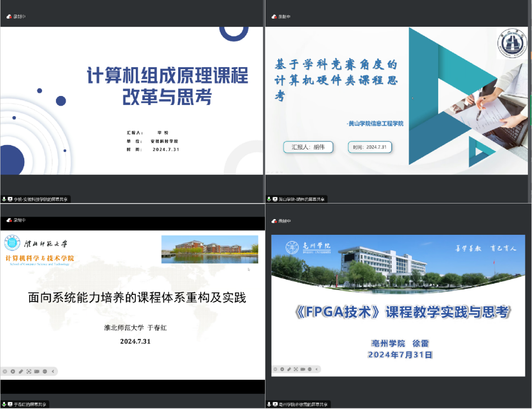This screenshot has width=532, height=409.
Task: Collapse 于春红's slide toolbar with the chevron
Action: point(53,371)
